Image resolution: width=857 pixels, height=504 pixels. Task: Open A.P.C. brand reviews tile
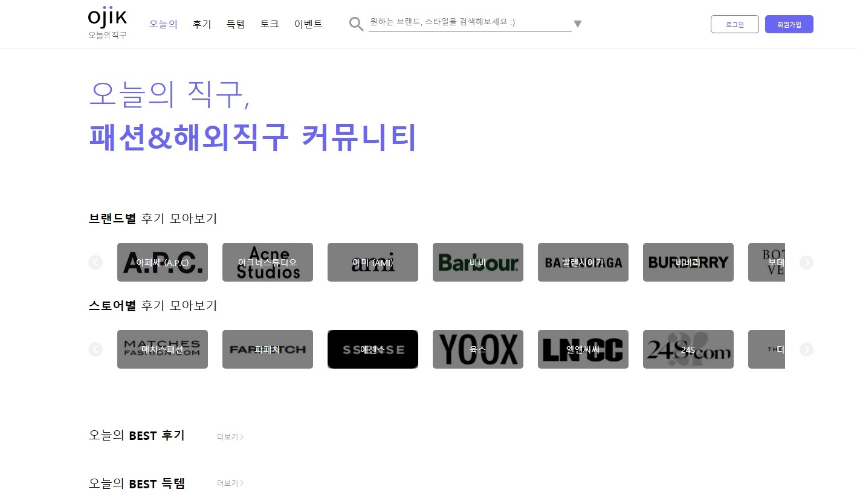coord(163,262)
